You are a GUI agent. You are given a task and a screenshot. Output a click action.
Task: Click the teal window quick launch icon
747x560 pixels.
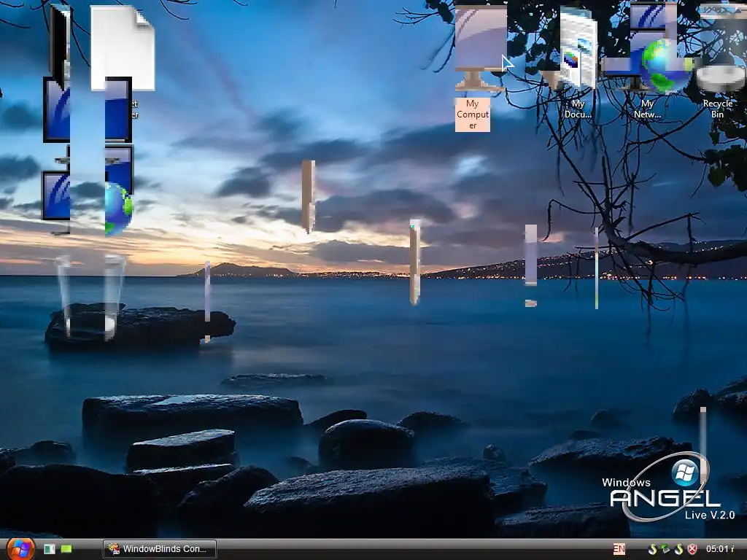(x=50, y=549)
